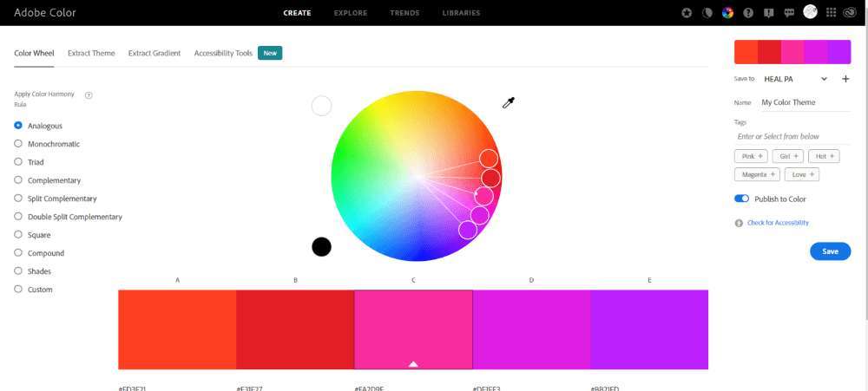Open the EXPLORE menu
The image size is (868, 391).
pos(351,13)
